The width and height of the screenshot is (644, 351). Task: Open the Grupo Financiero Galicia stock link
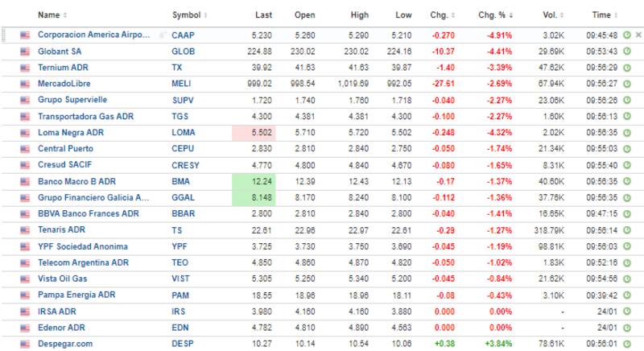(x=93, y=197)
